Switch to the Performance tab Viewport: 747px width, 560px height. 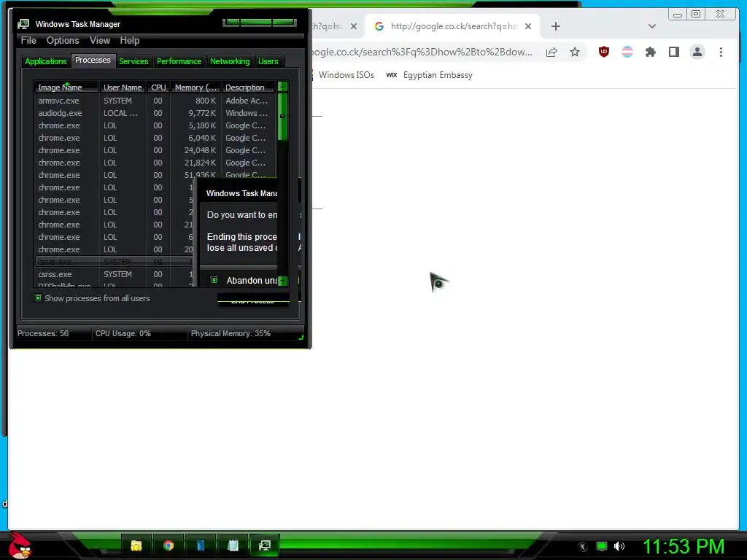click(179, 61)
